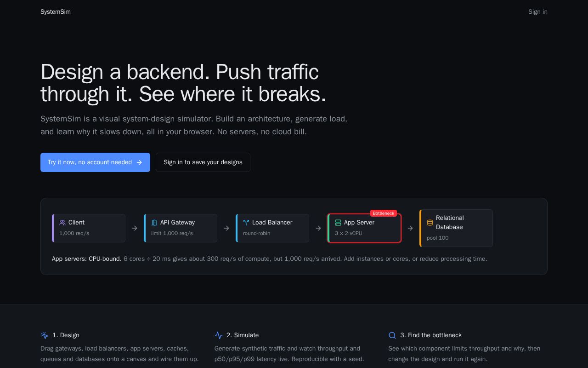The image size is (588, 368).
Task: Select the Relational Database node card
Action: click(x=456, y=228)
